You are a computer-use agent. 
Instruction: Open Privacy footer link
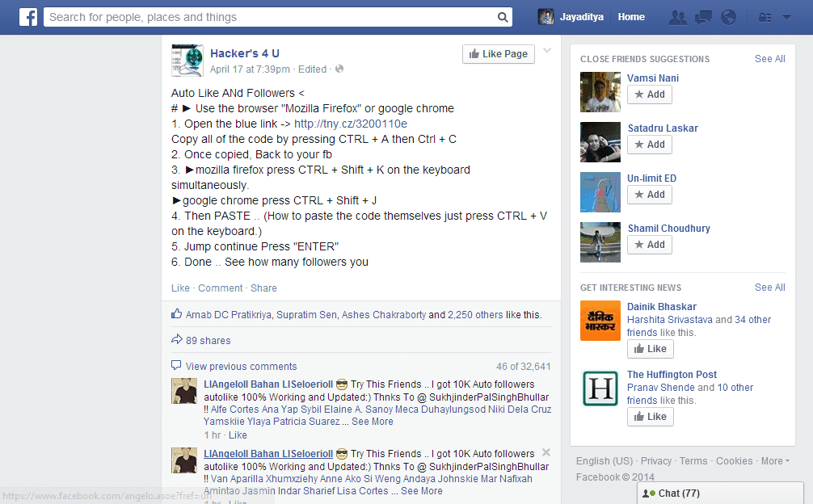(x=656, y=461)
